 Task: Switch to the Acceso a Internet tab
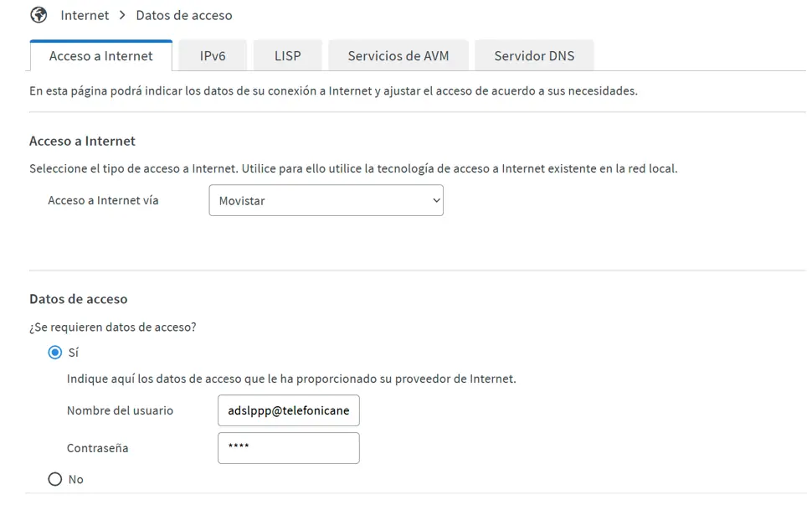click(x=101, y=56)
